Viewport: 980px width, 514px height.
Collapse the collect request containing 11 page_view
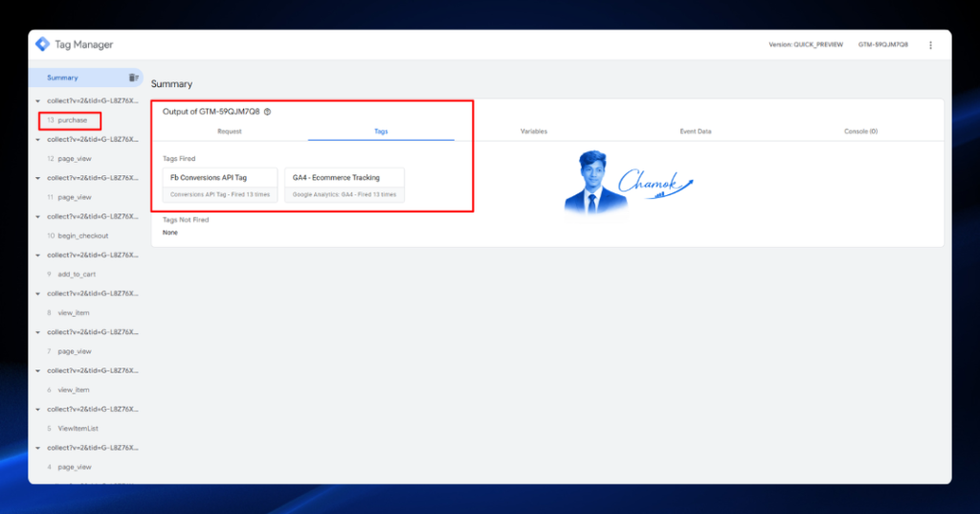click(x=37, y=178)
